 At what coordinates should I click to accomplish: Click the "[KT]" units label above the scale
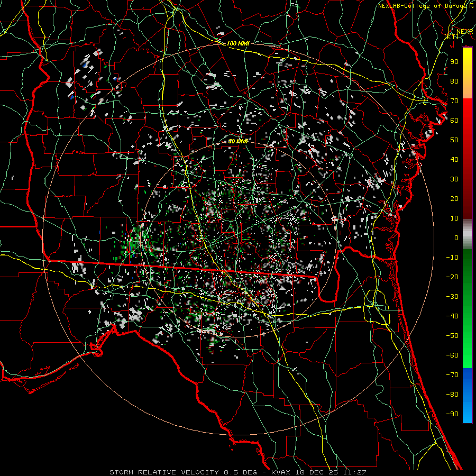[452, 36]
